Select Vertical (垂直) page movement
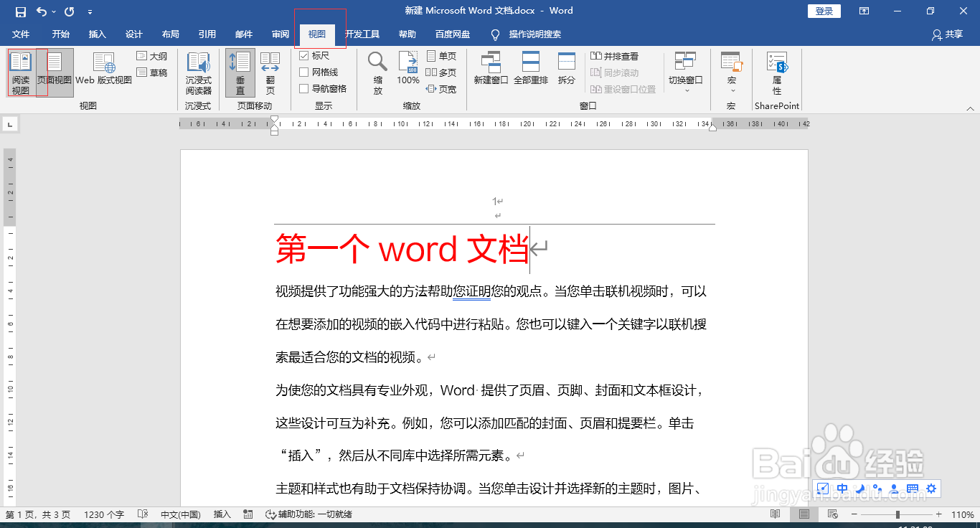980x528 pixels. [240, 72]
